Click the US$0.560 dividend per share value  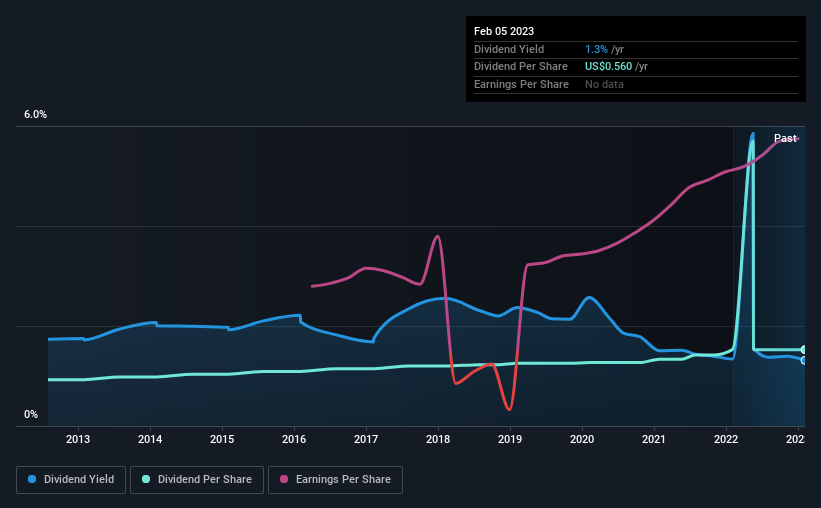point(608,67)
